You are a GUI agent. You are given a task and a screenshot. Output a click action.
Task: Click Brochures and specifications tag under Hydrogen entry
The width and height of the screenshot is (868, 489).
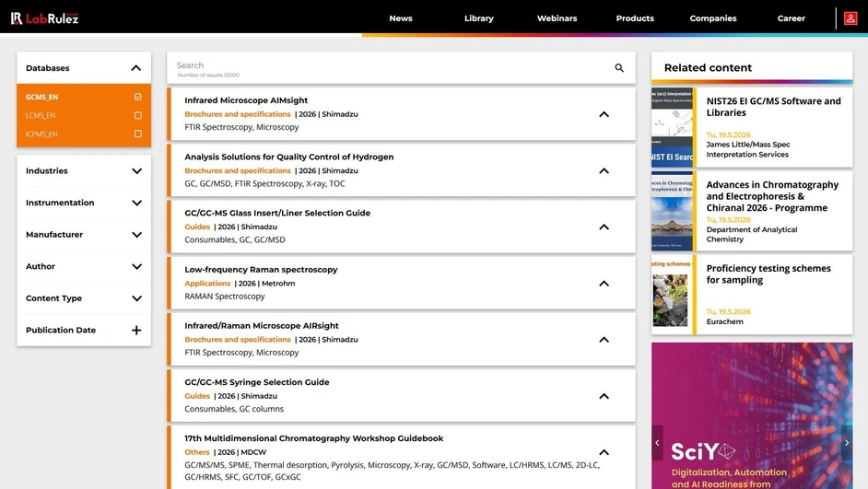238,170
